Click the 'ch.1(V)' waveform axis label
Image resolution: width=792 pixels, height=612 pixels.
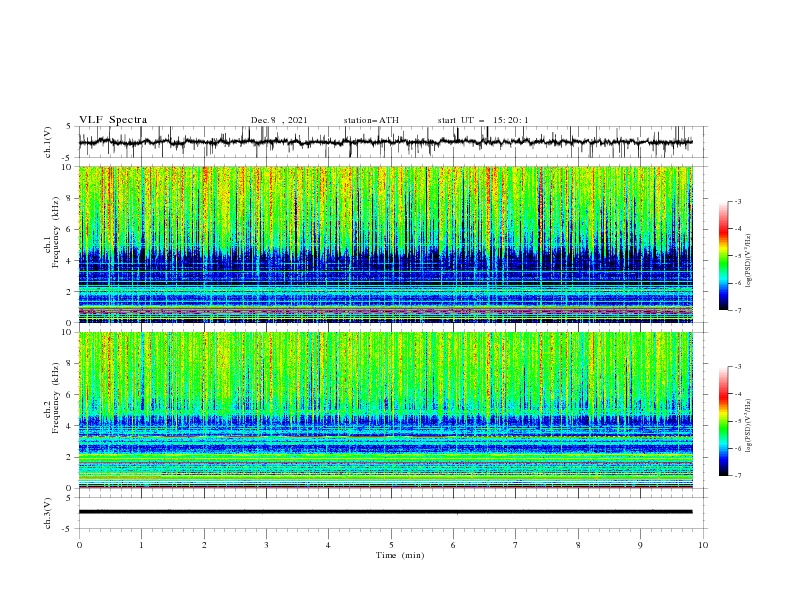click(x=48, y=142)
